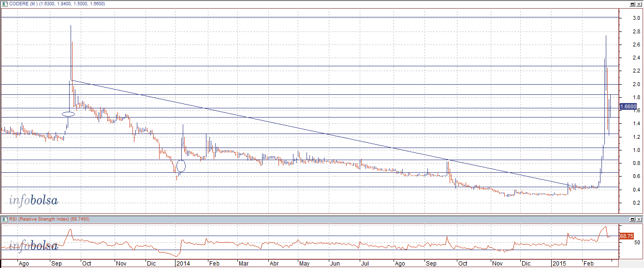Click the infobolsa watermark in RSI panel

[x=33, y=246]
